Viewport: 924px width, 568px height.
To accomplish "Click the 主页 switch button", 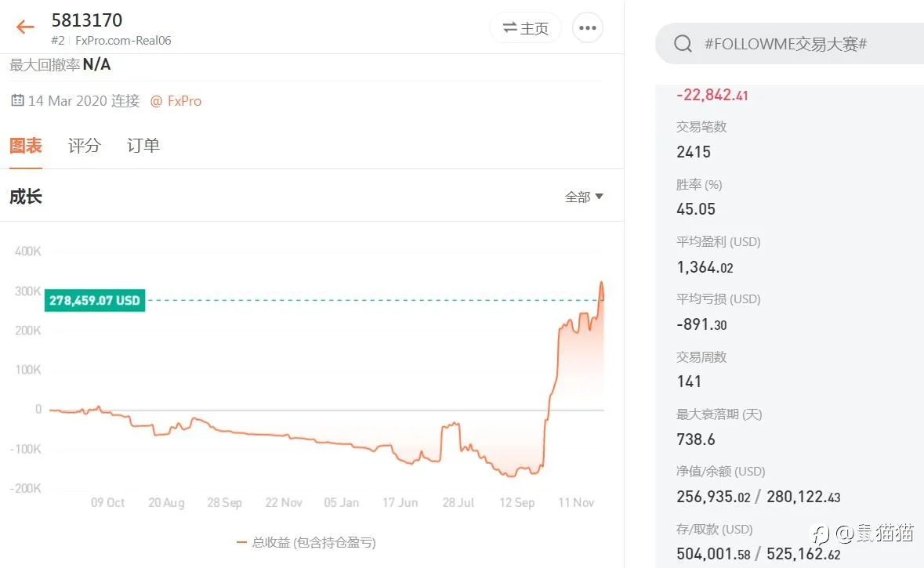I will 525,27.
